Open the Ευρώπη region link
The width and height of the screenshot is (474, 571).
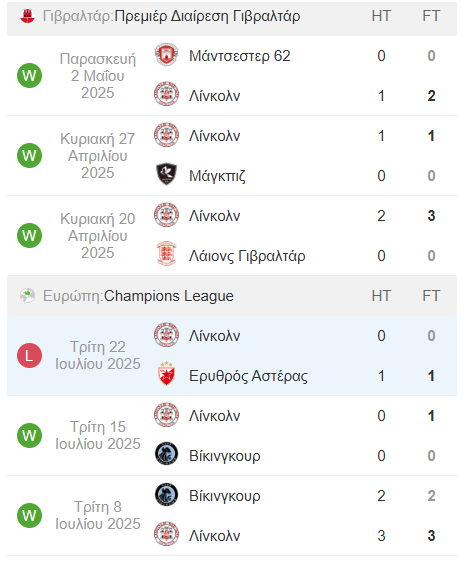point(73,296)
